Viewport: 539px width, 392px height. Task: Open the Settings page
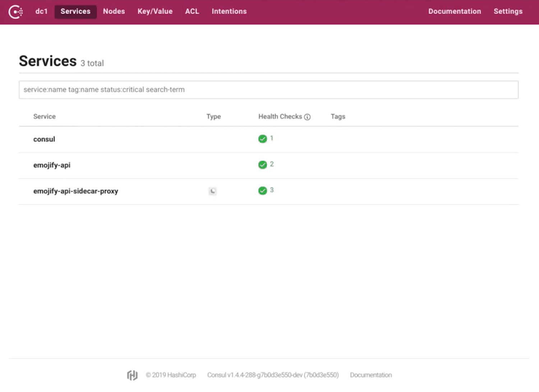(508, 11)
